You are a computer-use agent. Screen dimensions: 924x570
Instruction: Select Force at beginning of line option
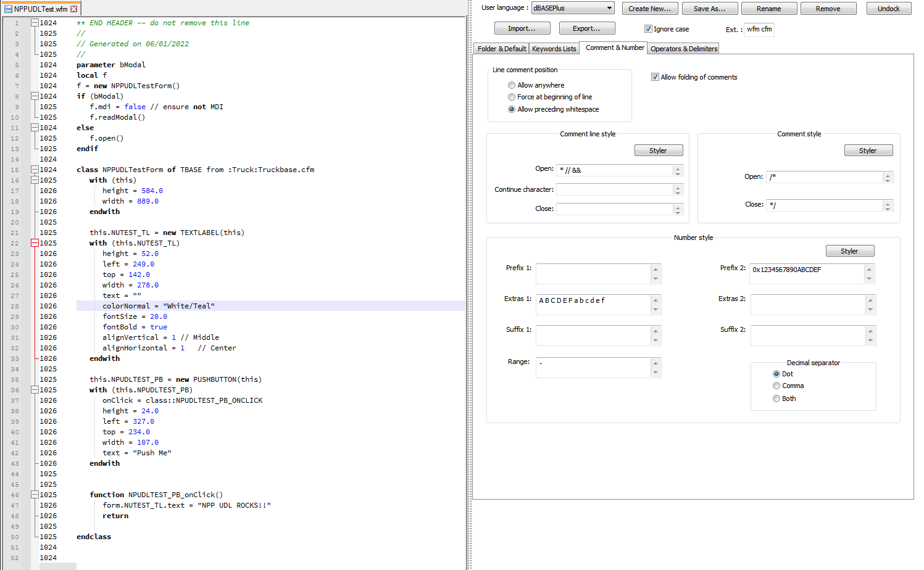512,97
